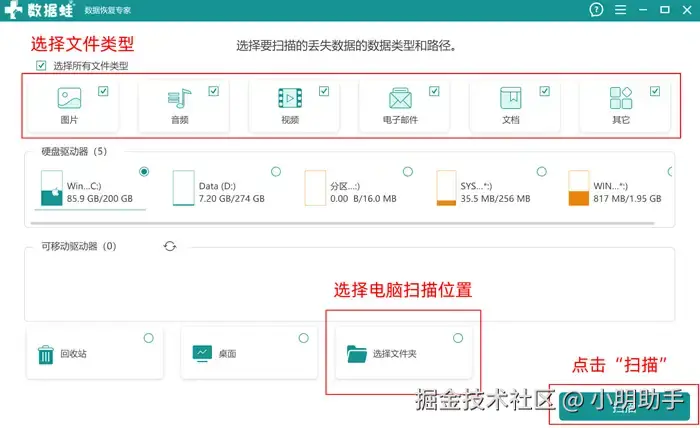Uncheck the 图片 file type checkbox
The height and width of the screenshot is (428, 700).
pyautogui.click(x=103, y=91)
